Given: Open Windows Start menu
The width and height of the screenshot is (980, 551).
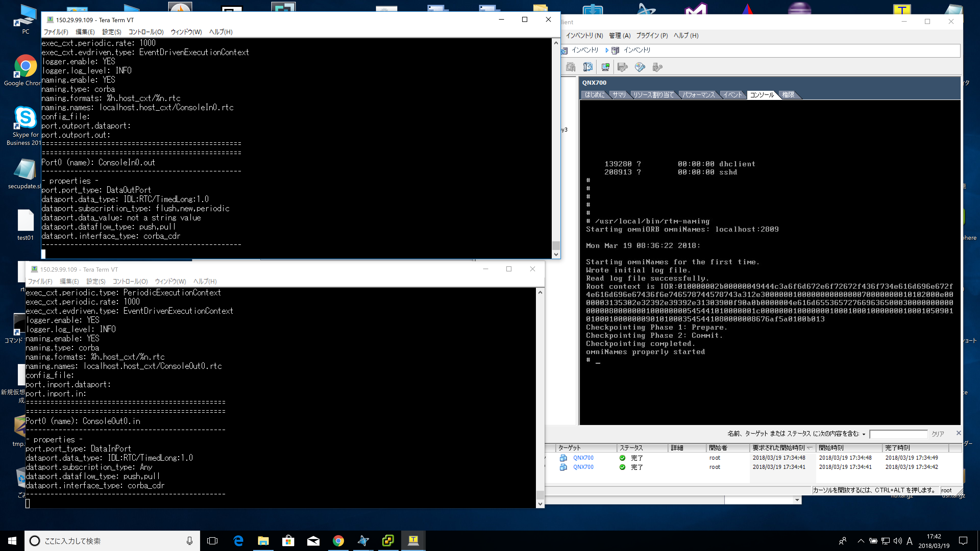Looking at the screenshot, I should (12, 541).
